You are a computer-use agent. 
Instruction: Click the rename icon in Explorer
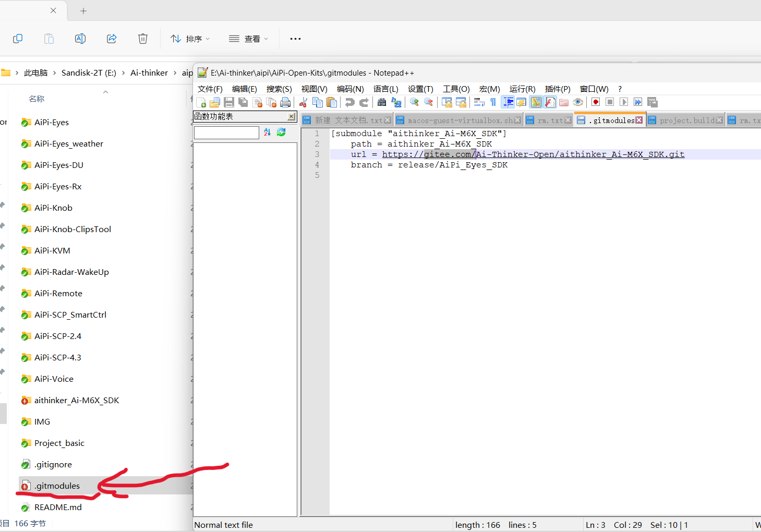[80, 39]
